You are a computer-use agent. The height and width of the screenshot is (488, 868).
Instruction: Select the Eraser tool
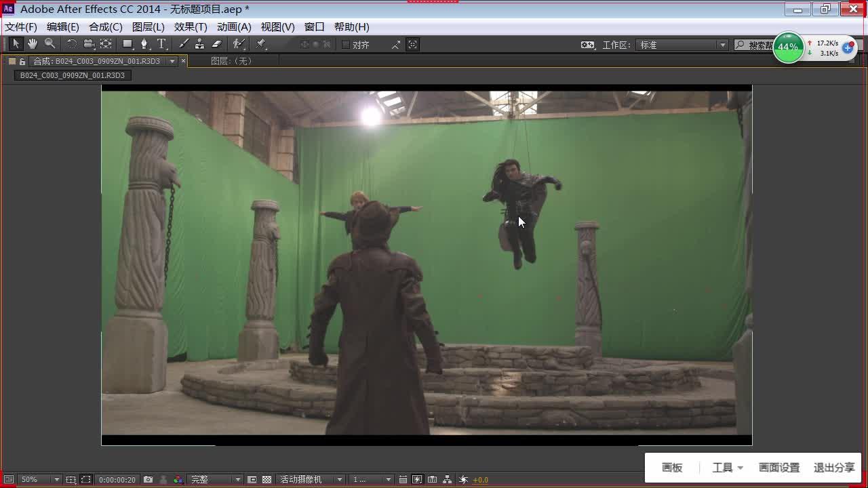(217, 44)
